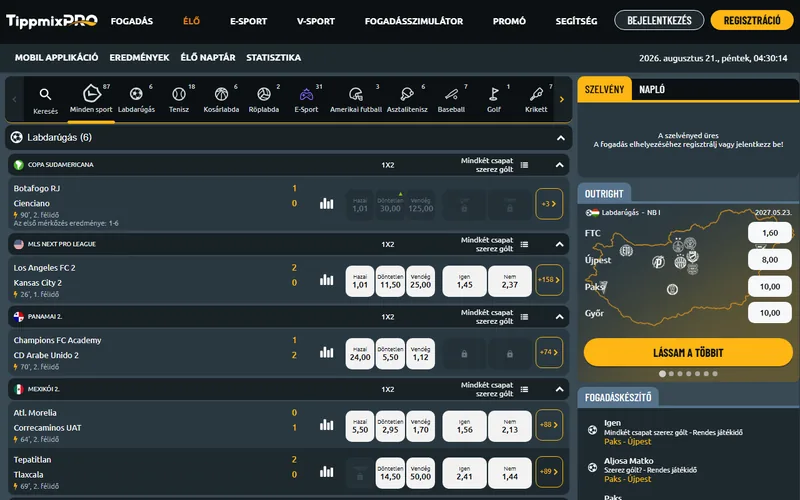
Task: Expand +74 markets for Champions FC Academy
Action: [549, 352]
